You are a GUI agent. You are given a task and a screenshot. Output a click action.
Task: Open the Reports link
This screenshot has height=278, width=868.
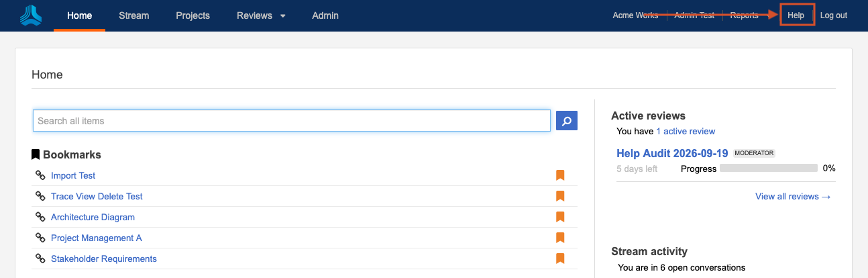click(744, 15)
